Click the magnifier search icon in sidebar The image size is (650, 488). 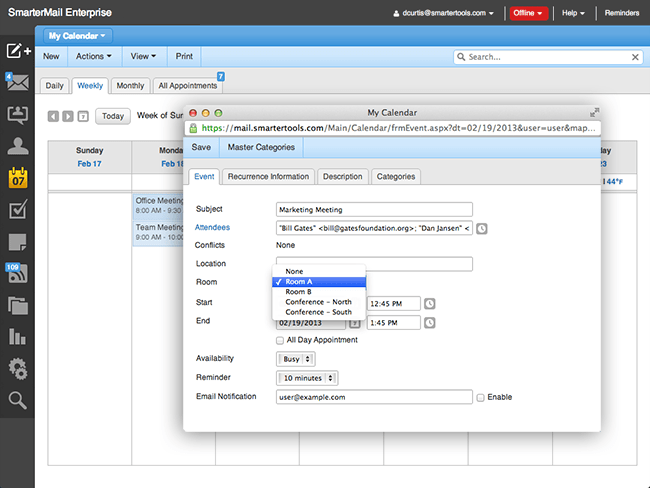point(17,400)
